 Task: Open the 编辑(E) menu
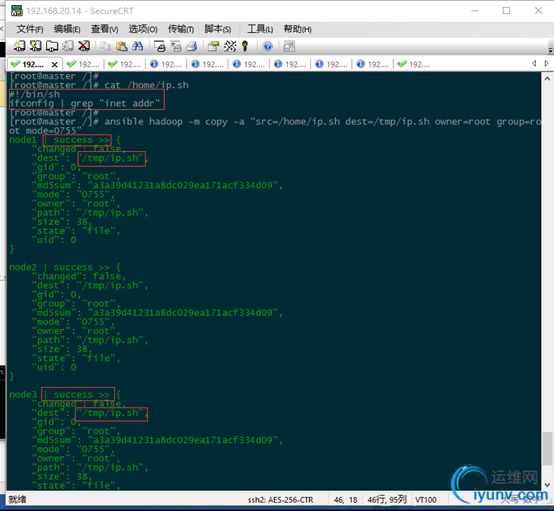coord(67,29)
